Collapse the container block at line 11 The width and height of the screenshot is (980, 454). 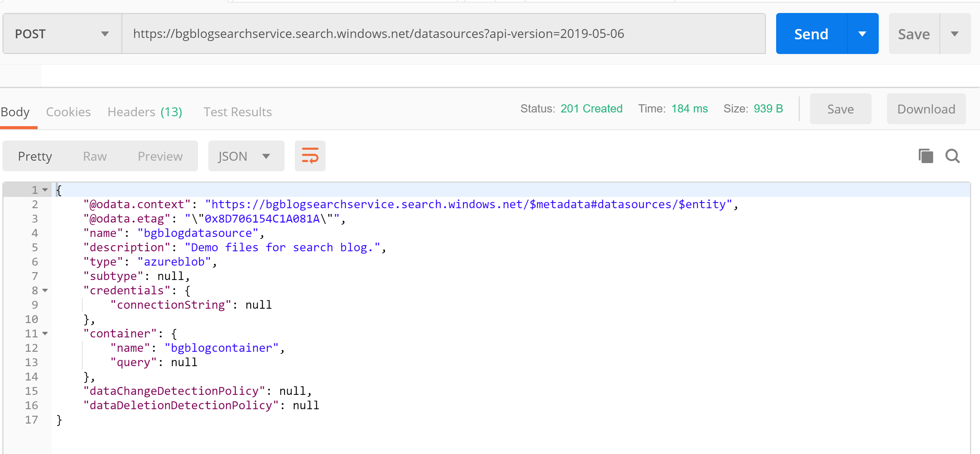(45, 333)
